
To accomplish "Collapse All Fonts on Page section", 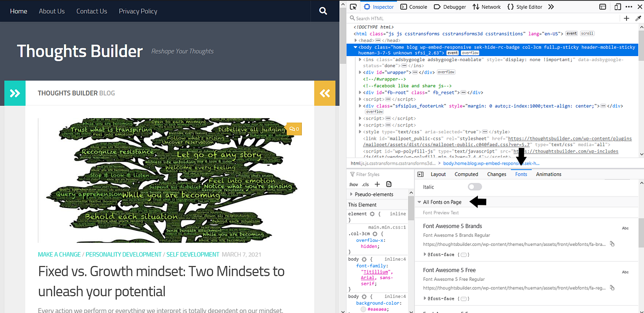I will coord(419,202).
